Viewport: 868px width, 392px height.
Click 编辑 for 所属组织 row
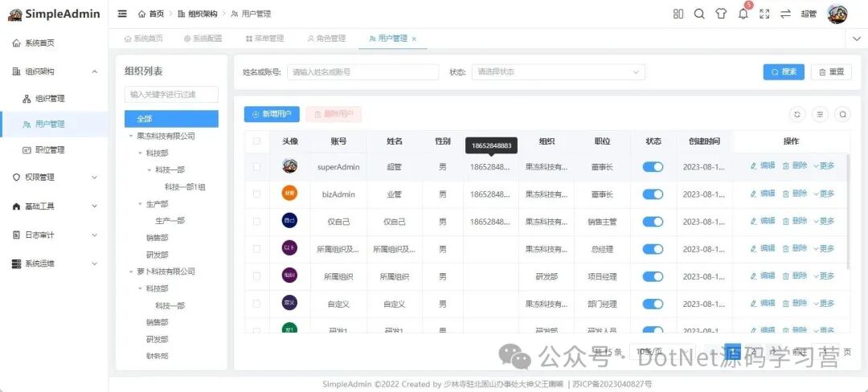763,276
